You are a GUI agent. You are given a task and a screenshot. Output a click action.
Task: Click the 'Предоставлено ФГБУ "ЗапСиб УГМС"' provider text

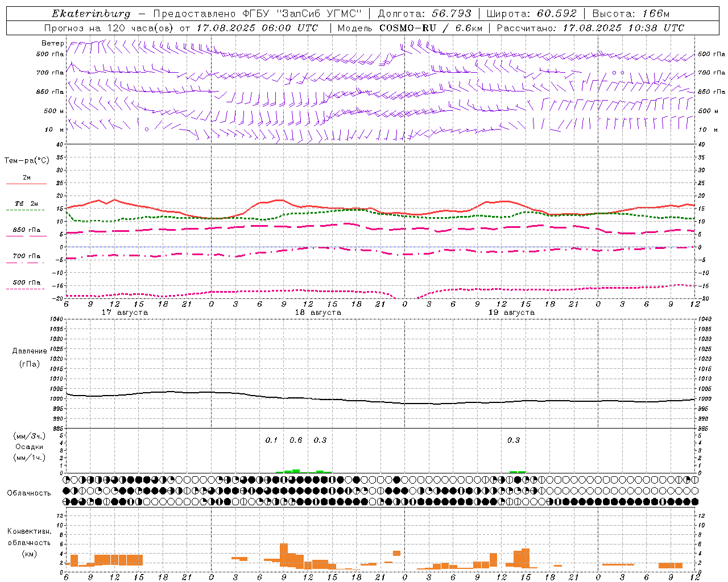click(258, 14)
